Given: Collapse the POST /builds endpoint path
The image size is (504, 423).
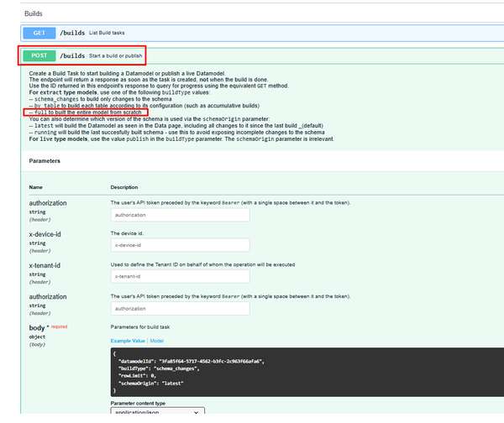Looking at the screenshot, I should click(x=72, y=57).
